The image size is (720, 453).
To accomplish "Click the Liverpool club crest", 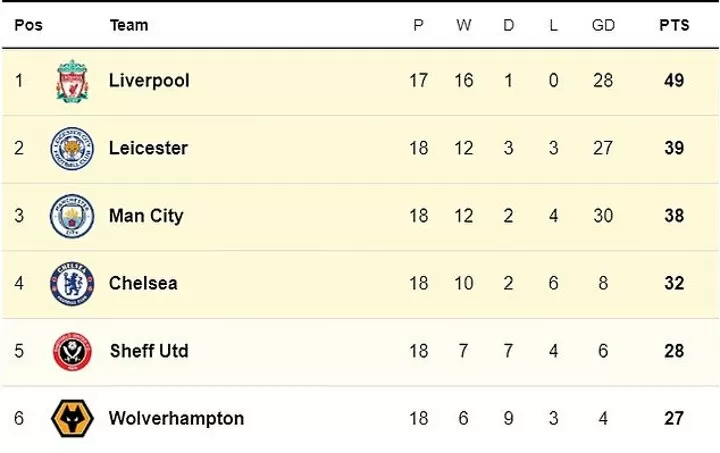I will click(x=72, y=81).
